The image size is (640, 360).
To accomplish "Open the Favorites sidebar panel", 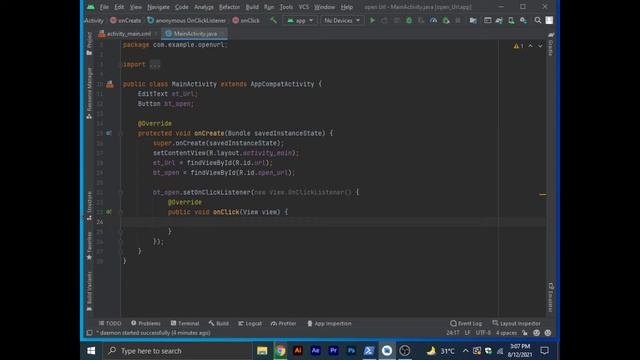I will tap(89, 245).
